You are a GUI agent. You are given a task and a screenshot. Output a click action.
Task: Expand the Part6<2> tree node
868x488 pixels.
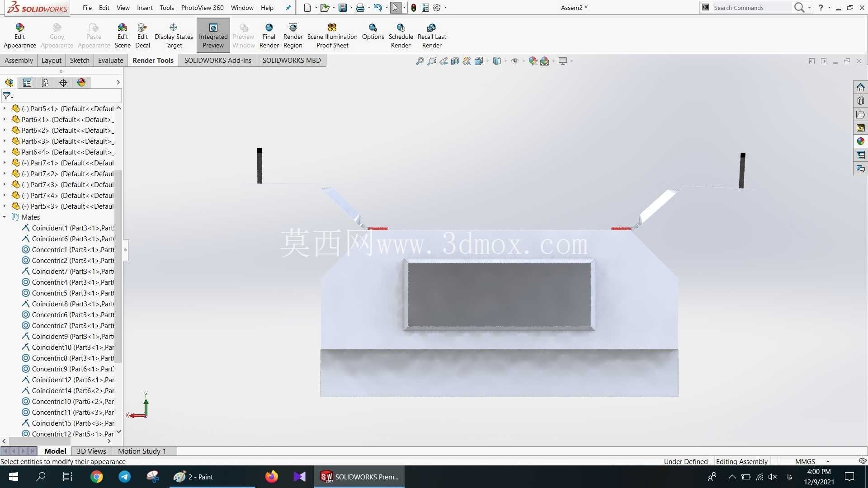coord(5,130)
